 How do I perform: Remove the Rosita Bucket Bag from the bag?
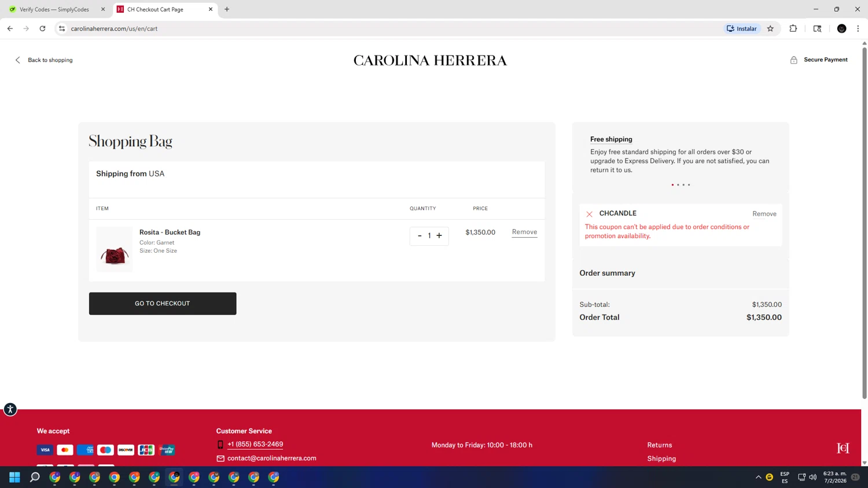tap(524, 232)
